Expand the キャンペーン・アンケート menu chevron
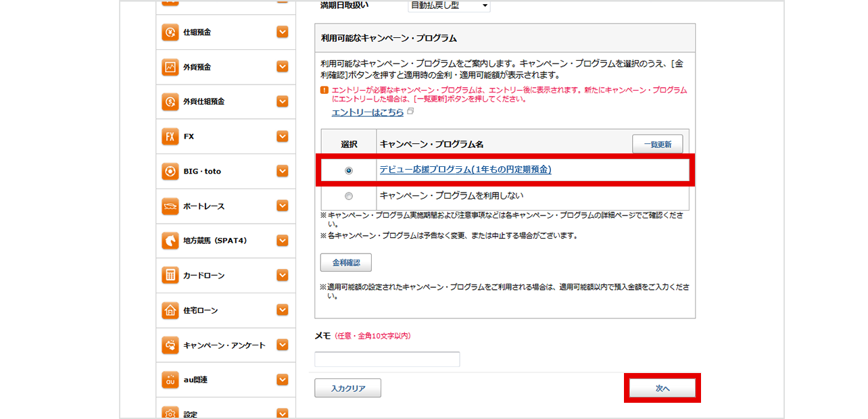868x419 pixels. coord(283,345)
